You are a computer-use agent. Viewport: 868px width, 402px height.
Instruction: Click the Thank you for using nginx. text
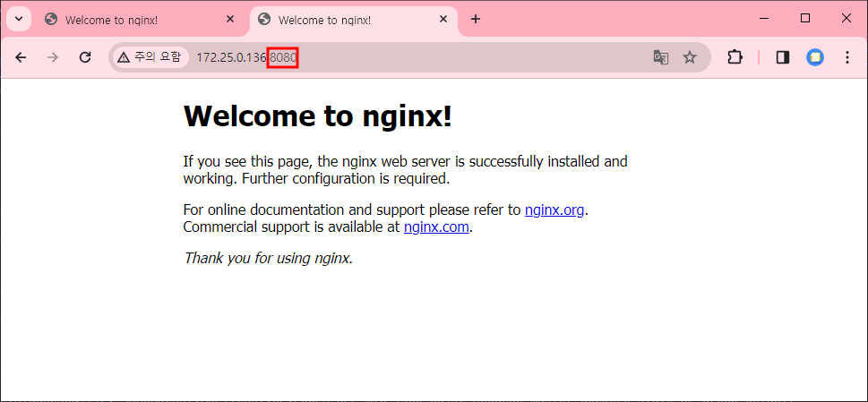click(268, 258)
